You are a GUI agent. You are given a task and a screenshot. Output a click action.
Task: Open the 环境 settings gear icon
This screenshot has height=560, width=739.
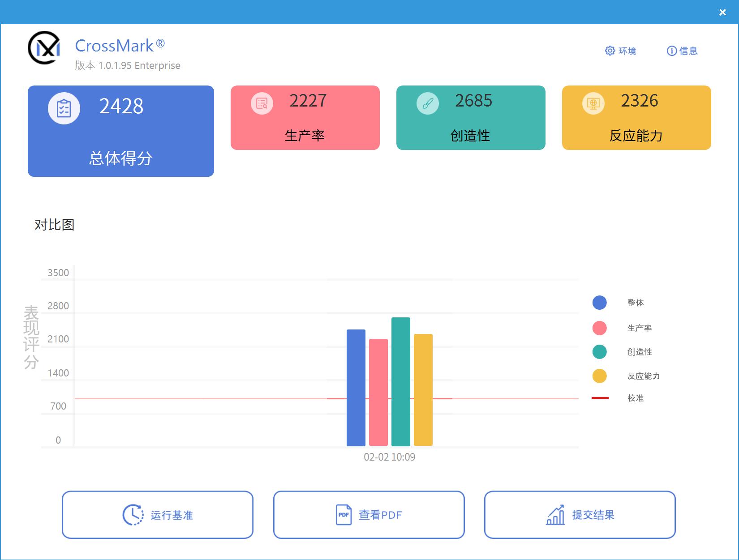(x=610, y=51)
